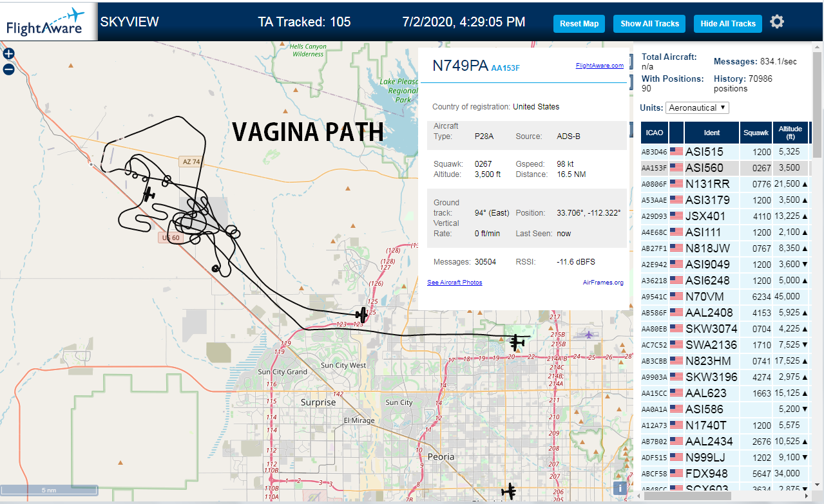824x504 pixels.
Task: Sort table by Altitude (ft) column header
Action: point(790,133)
